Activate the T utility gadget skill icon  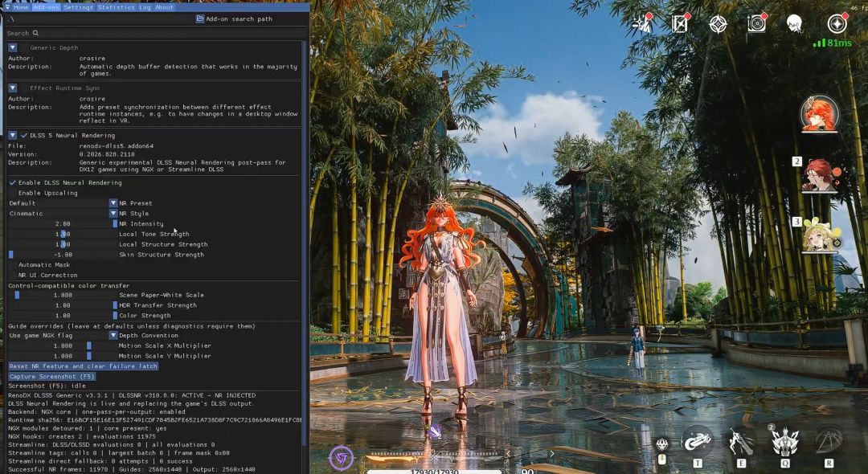tap(698, 442)
